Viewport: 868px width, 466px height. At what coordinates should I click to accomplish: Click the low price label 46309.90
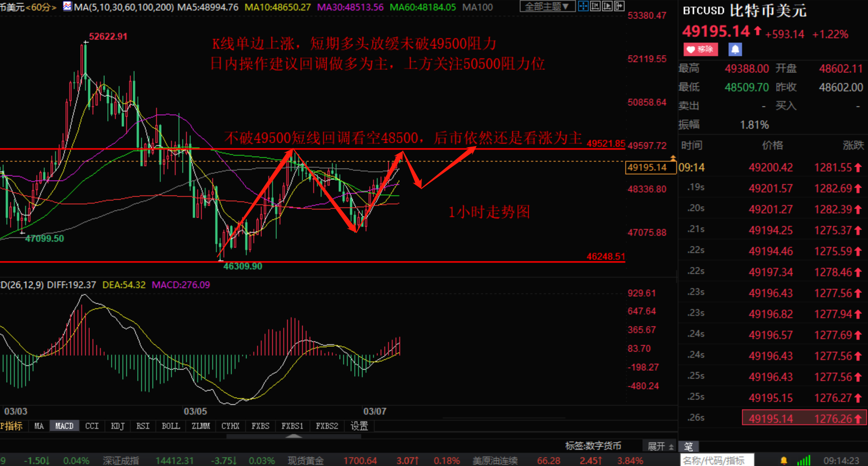(x=243, y=266)
